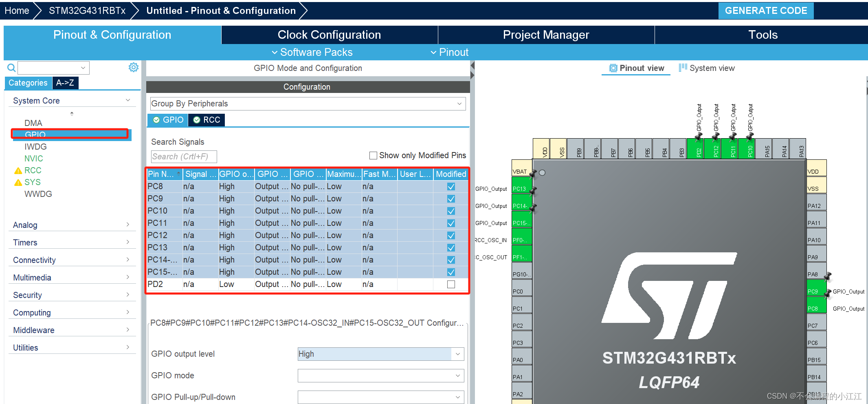The height and width of the screenshot is (404, 868).
Task: Switch to Pinout & Configuration tab
Action: coord(112,35)
